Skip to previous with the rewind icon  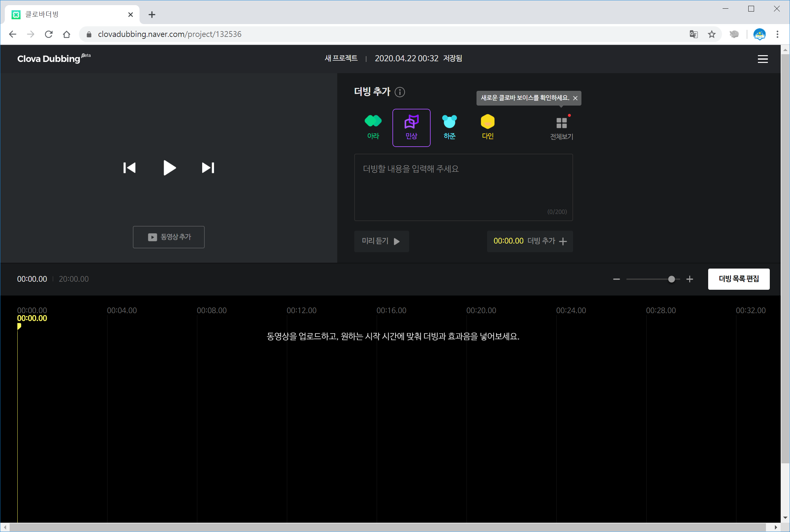pos(129,167)
